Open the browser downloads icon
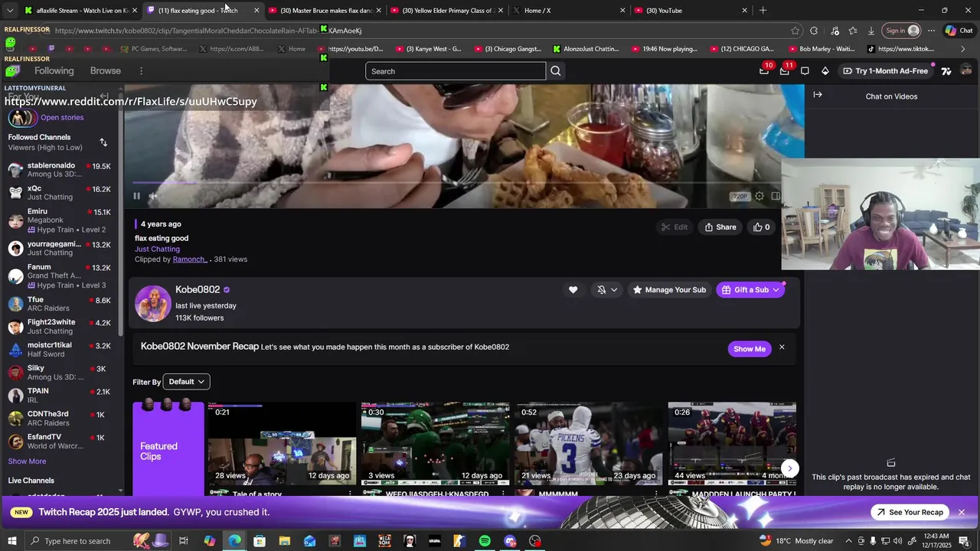The image size is (980, 551). (x=871, y=31)
